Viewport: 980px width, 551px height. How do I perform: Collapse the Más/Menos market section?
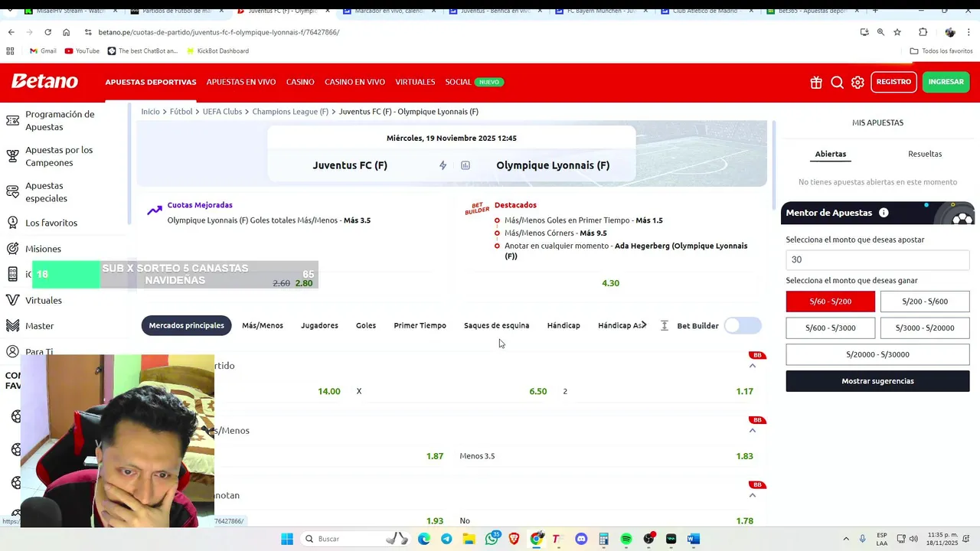click(753, 430)
